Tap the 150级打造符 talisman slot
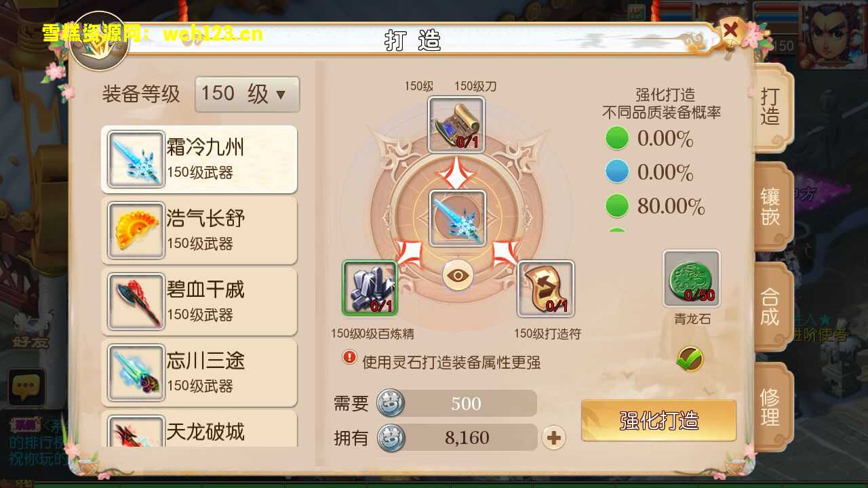 (x=546, y=289)
